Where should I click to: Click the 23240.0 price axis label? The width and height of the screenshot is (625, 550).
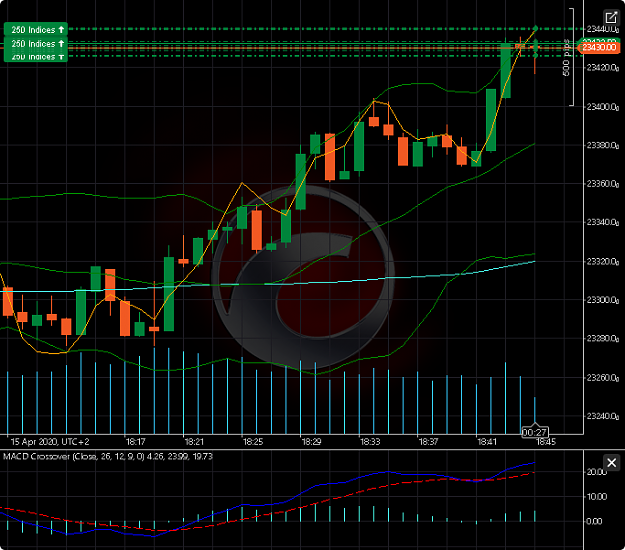tap(602, 416)
